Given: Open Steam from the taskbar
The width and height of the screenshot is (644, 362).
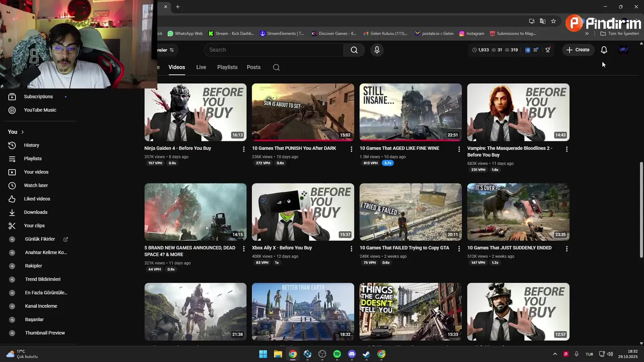Looking at the screenshot, I should (x=366, y=354).
